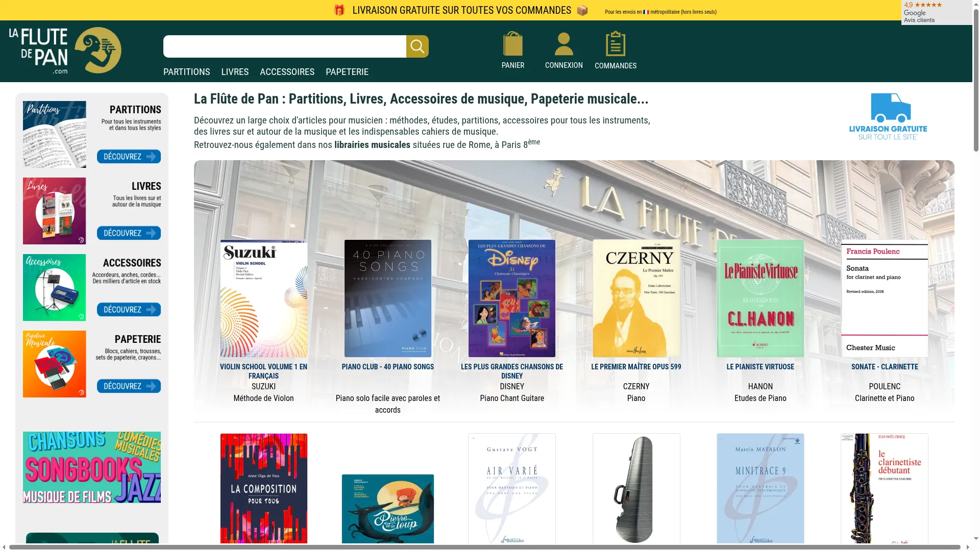Viewport: 980px width, 551px height.
Task: Click the parcel box icon in banner
Action: tap(582, 10)
